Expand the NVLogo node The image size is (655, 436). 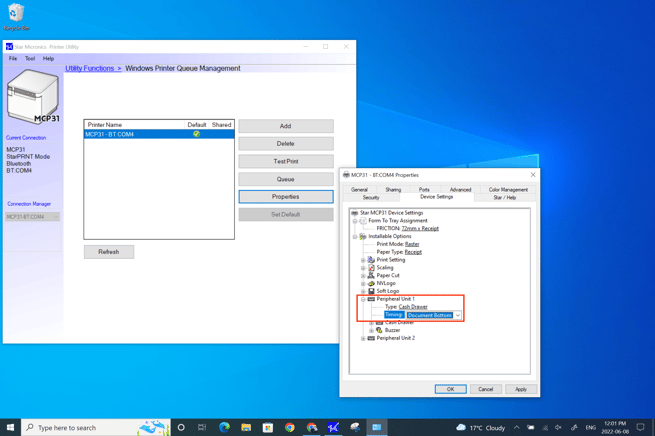click(x=363, y=284)
